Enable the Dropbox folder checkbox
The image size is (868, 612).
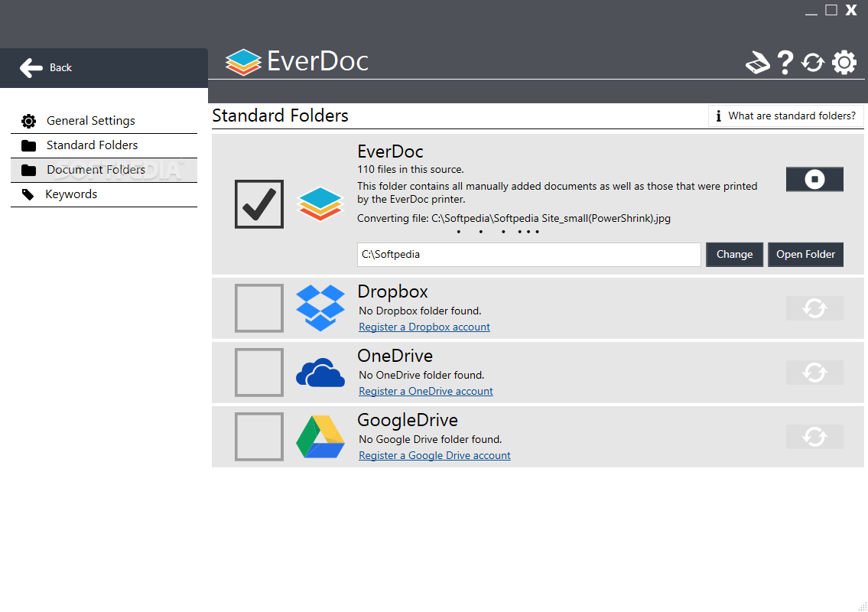pyautogui.click(x=259, y=308)
